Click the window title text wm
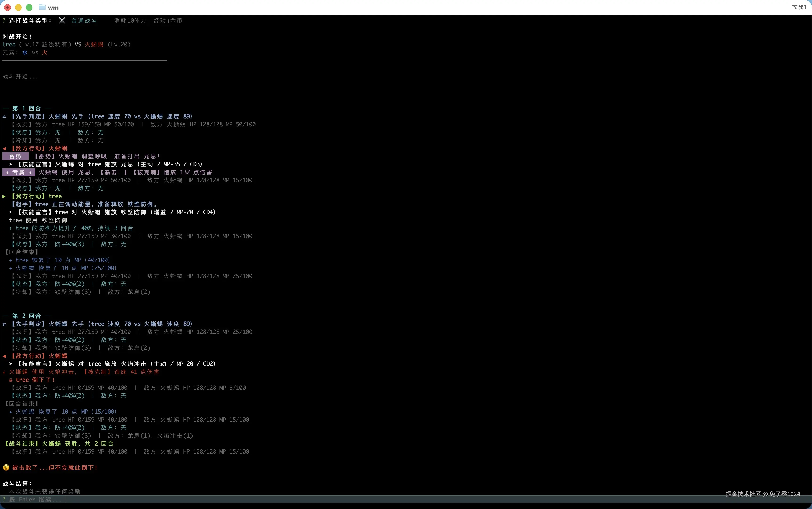This screenshot has width=812, height=509. coord(53,8)
